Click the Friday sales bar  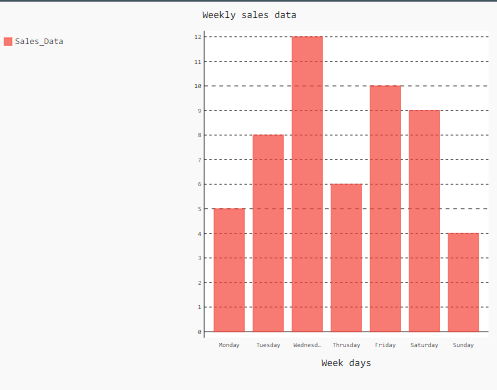(385, 209)
